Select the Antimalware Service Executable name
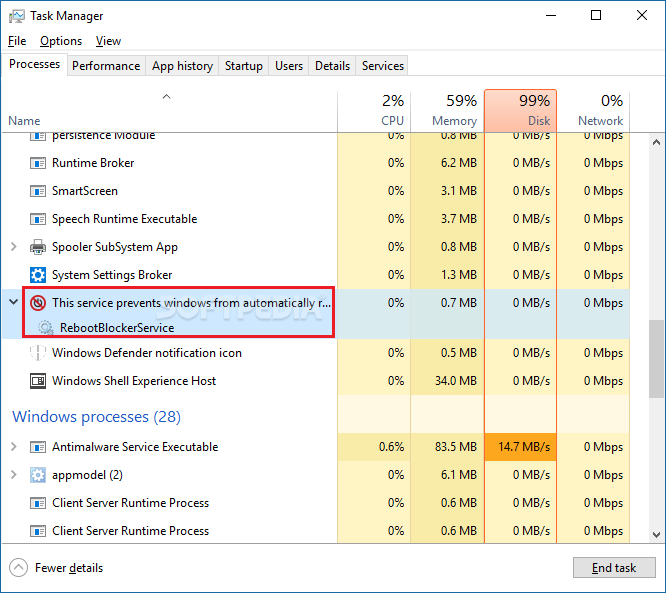The height and width of the screenshot is (593, 666). tap(135, 447)
